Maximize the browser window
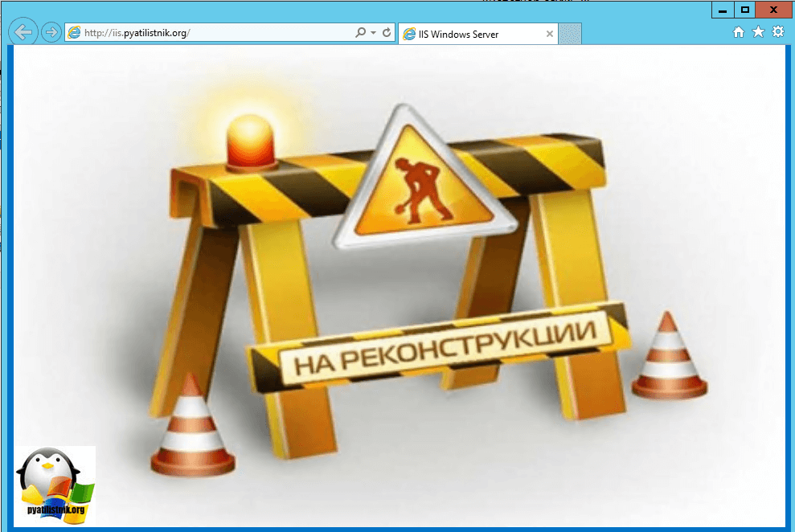This screenshot has height=532, width=795. click(x=745, y=10)
